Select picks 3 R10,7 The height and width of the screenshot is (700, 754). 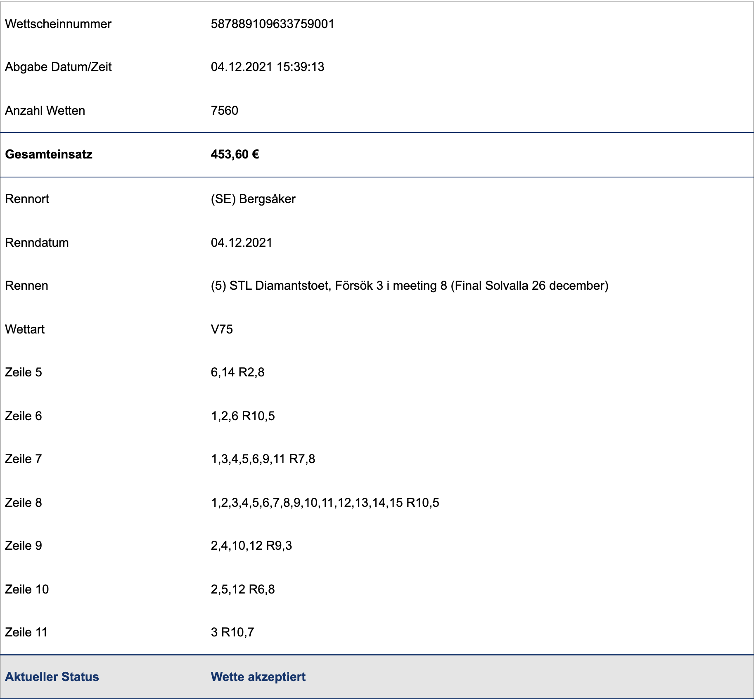(x=232, y=632)
